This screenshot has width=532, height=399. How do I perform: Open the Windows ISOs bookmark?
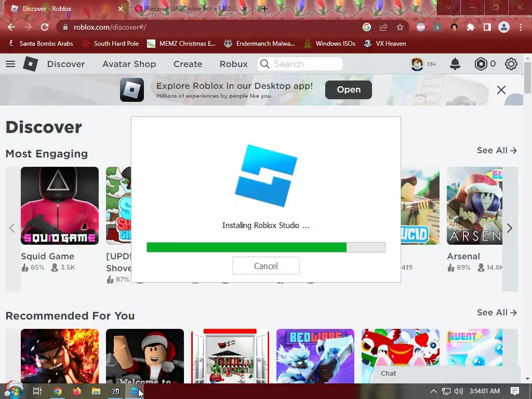tap(329, 44)
